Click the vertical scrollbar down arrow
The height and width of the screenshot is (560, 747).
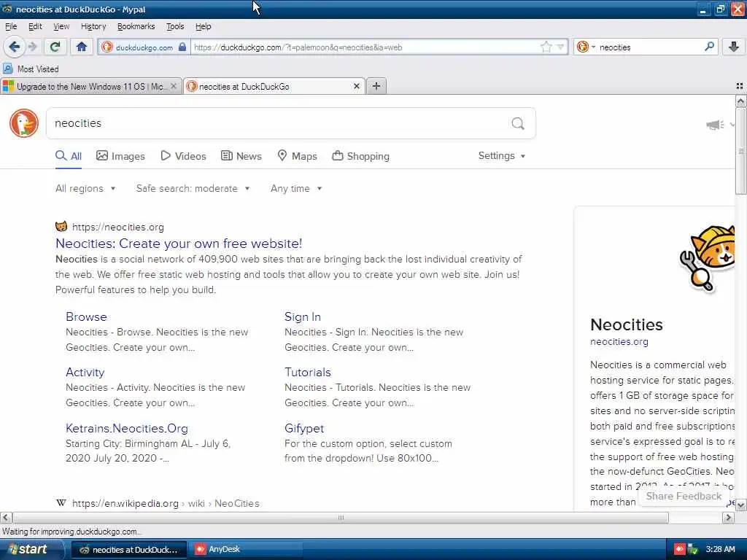pyautogui.click(x=740, y=505)
